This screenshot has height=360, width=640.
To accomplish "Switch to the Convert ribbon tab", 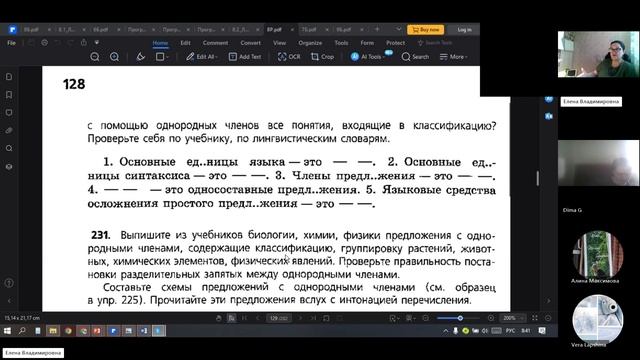I will [250, 43].
